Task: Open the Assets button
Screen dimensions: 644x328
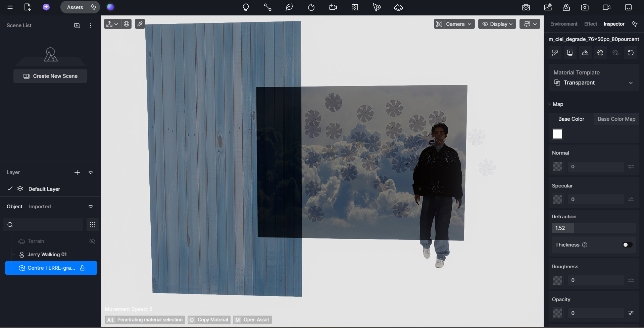Action: click(x=75, y=7)
